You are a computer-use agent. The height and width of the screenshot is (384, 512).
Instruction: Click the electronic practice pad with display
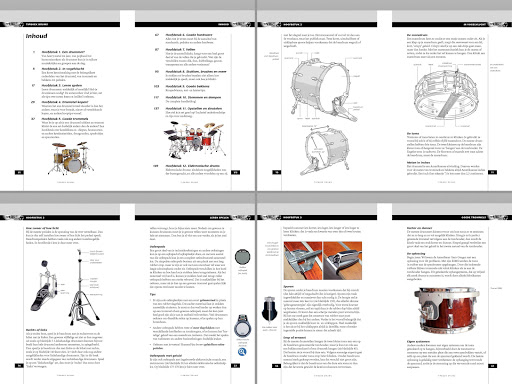[242, 326]
